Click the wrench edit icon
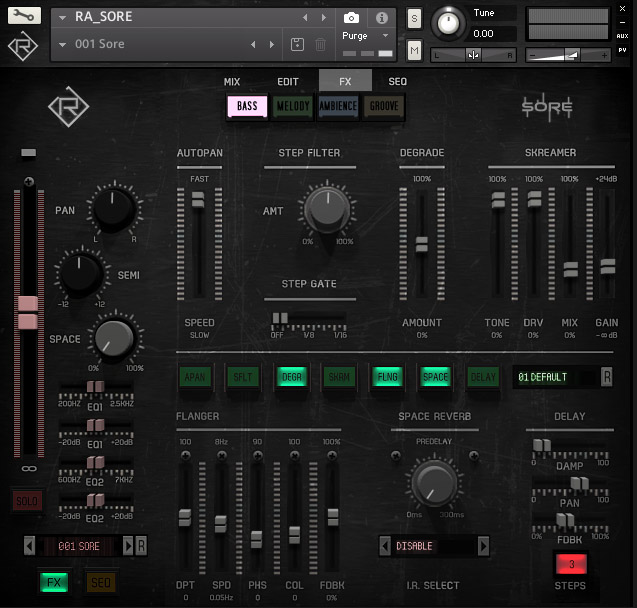 tap(24, 16)
